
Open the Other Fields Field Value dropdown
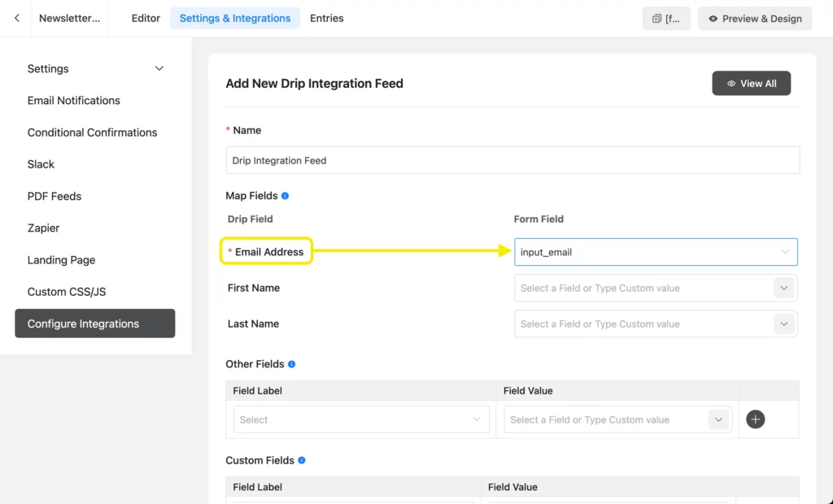click(x=617, y=419)
